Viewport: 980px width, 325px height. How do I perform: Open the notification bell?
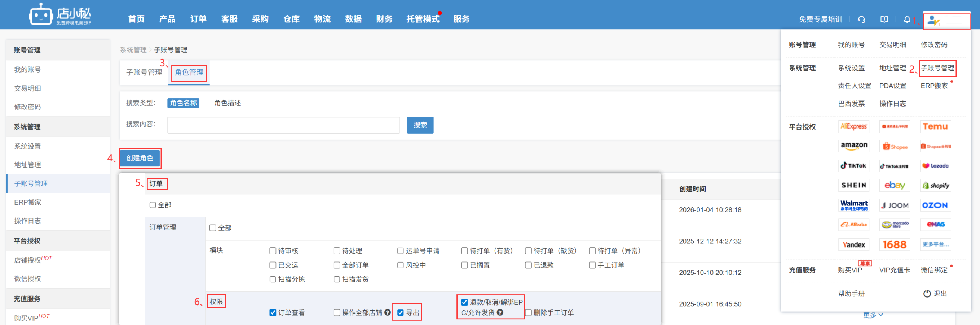point(907,19)
